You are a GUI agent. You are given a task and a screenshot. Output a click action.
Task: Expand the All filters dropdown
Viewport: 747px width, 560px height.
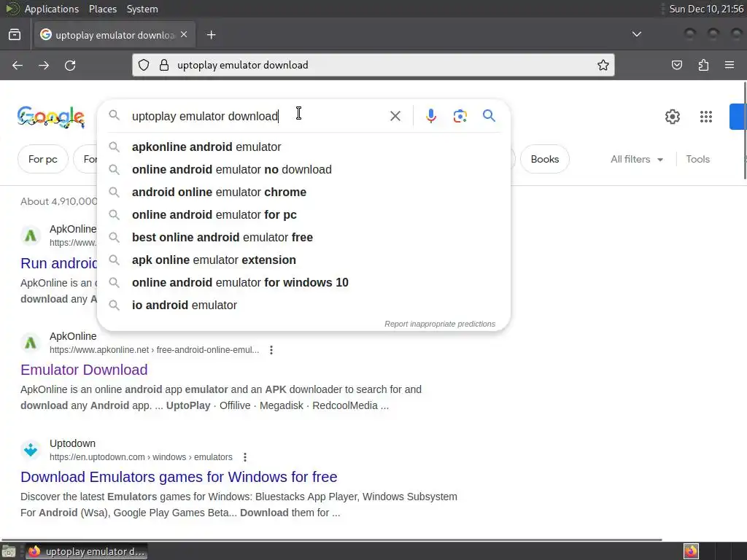636,159
